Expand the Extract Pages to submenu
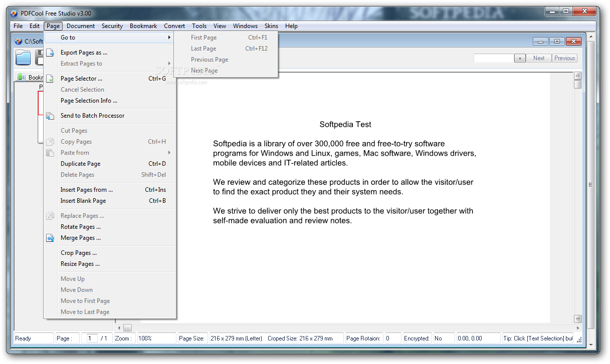 [169, 63]
